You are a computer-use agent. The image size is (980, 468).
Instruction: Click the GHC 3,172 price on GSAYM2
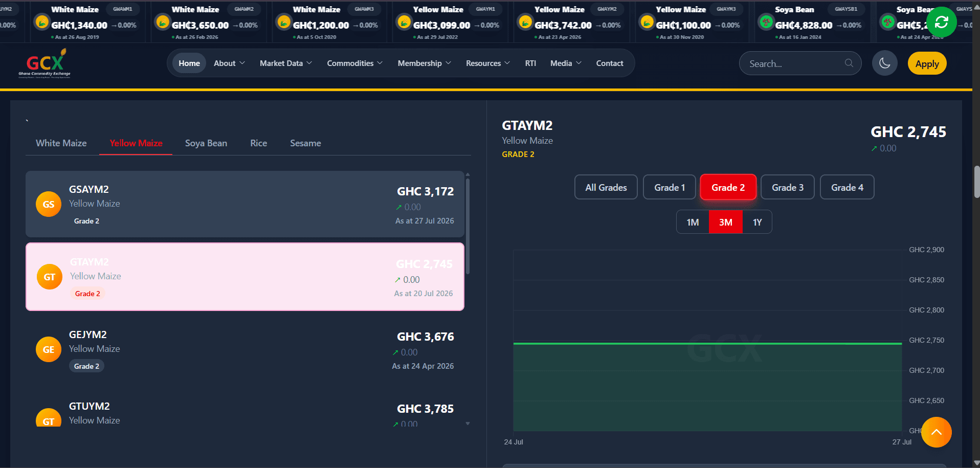tap(426, 191)
